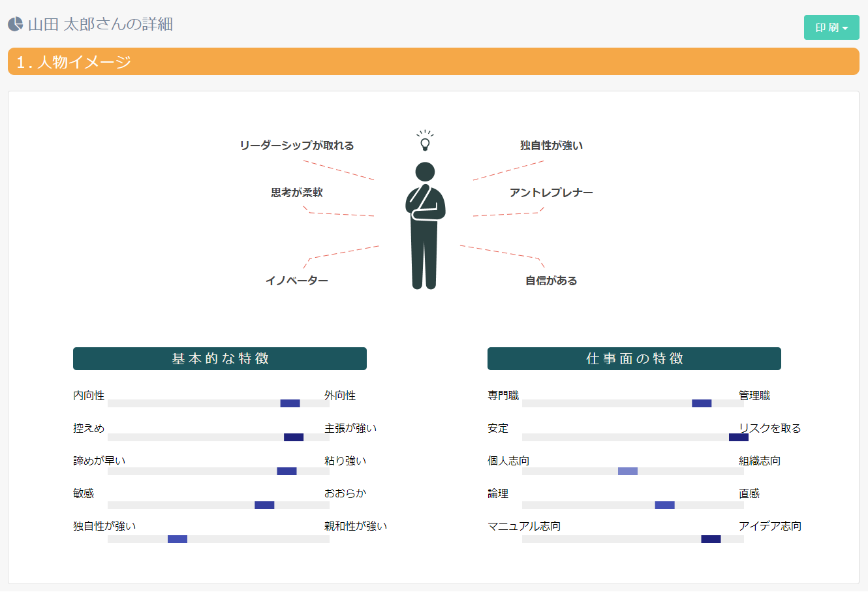This screenshot has width=868, height=592.
Task: Click the 敏感 label
Action: (84, 493)
